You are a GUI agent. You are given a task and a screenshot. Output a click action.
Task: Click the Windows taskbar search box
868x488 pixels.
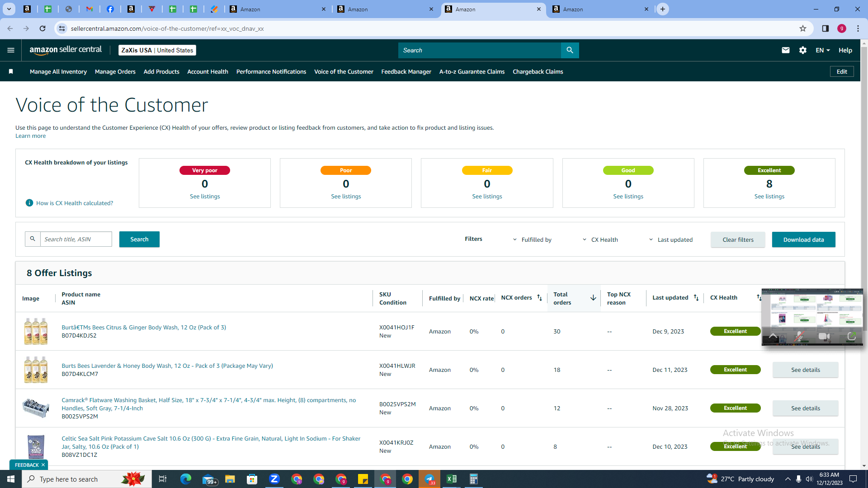[x=87, y=479]
